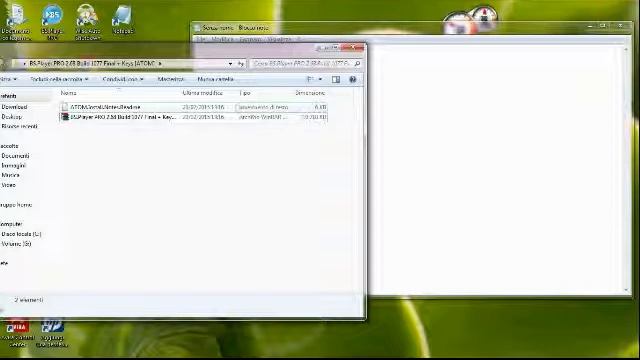Select the ATOM Readme text document icon
The height and width of the screenshot is (360, 640).
(x=64, y=107)
